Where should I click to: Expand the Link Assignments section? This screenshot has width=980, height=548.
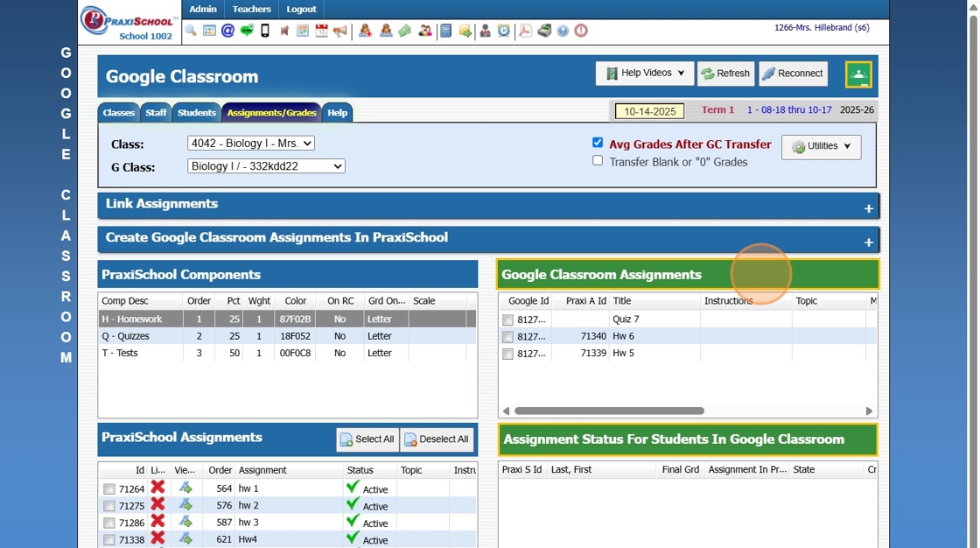(x=868, y=208)
